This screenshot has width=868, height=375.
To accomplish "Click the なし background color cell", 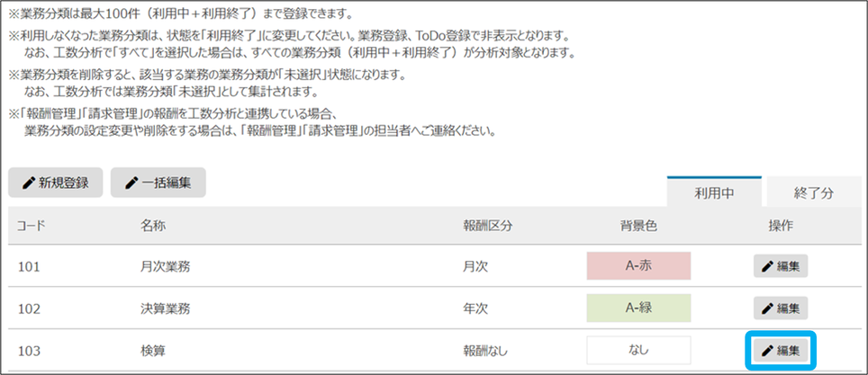I will pyautogui.click(x=638, y=350).
